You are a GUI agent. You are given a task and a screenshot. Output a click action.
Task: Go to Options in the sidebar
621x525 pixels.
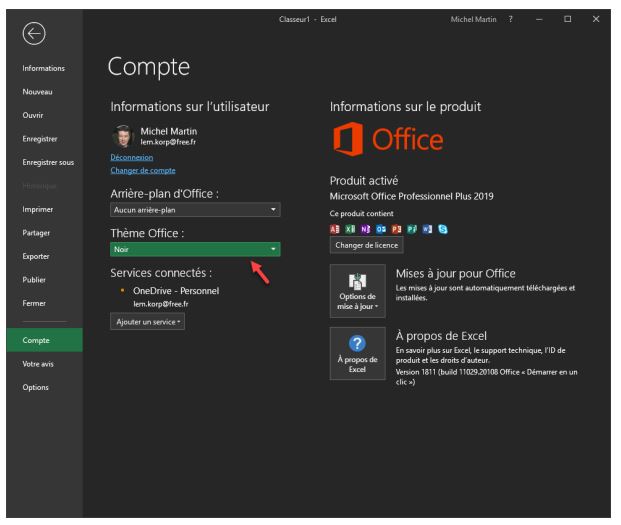(35, 387)
